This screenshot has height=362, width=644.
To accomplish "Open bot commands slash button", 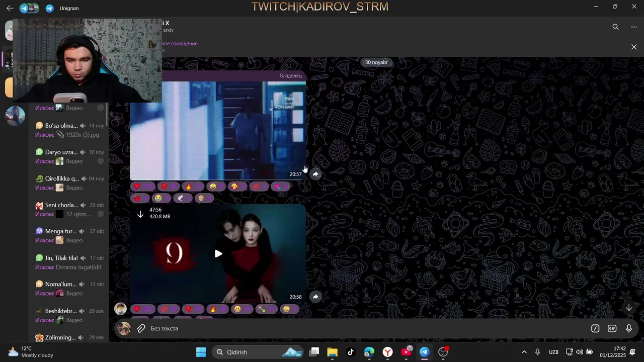I will click(595, 328).
